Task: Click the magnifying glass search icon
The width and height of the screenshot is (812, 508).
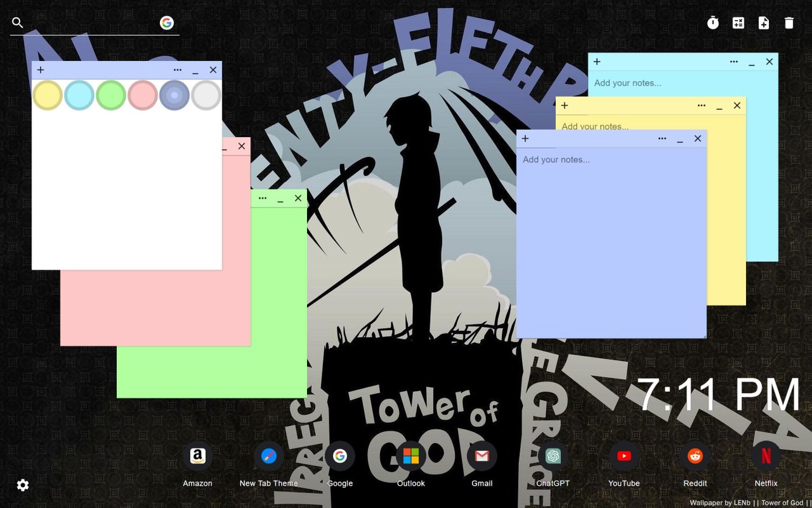Action: tap(18, 23)
